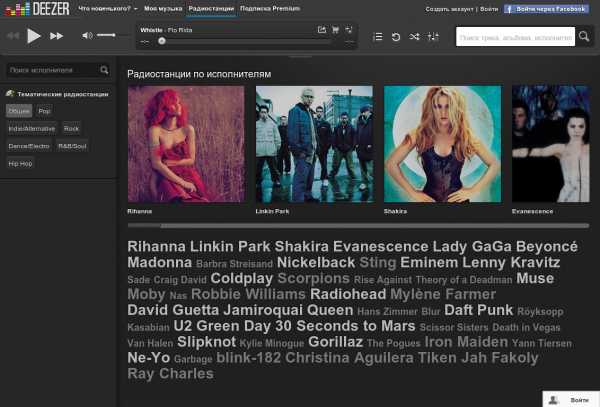
Task: Open Подписка Premium page
Action: [270, 8]
